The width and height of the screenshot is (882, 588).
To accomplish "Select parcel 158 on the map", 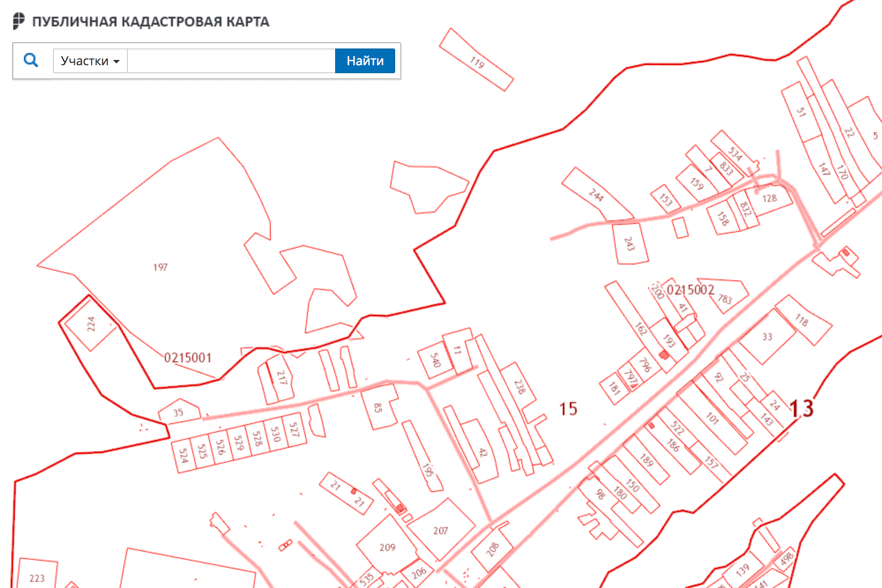I will coord(723,218).
